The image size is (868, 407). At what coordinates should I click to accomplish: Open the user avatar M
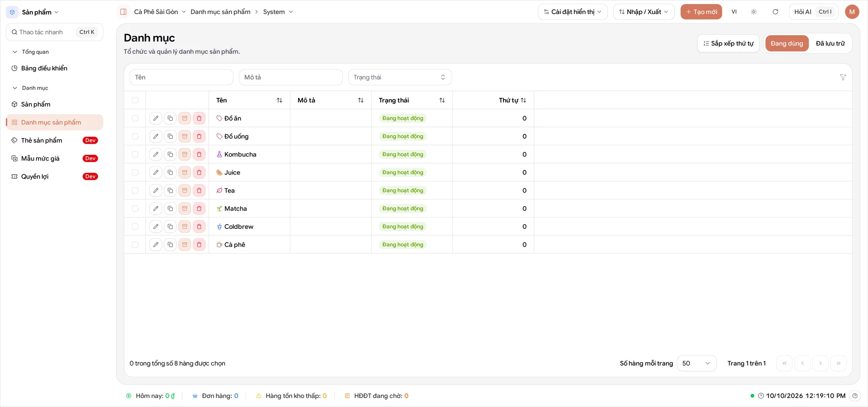(852, 12)
